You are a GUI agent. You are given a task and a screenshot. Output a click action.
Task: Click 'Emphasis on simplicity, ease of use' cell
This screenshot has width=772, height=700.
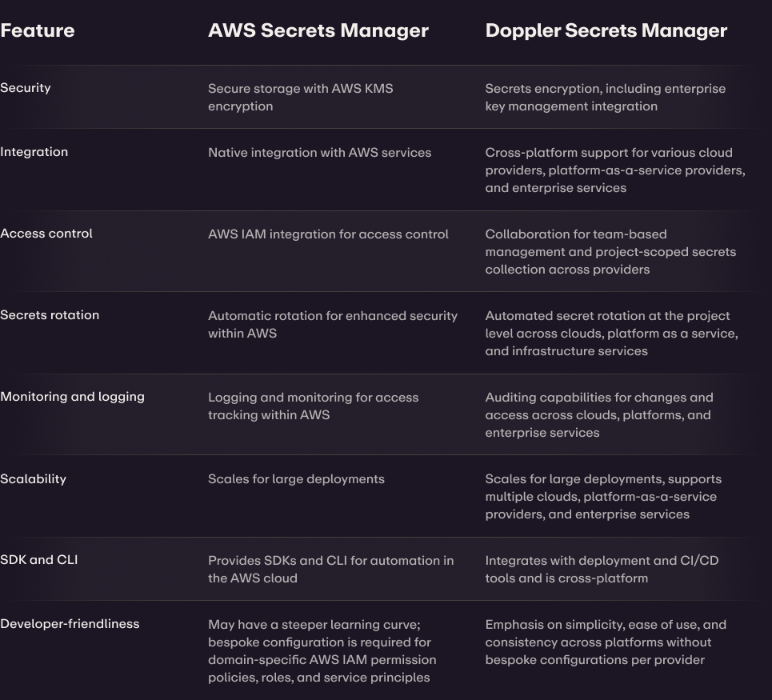tap(606, 642)
